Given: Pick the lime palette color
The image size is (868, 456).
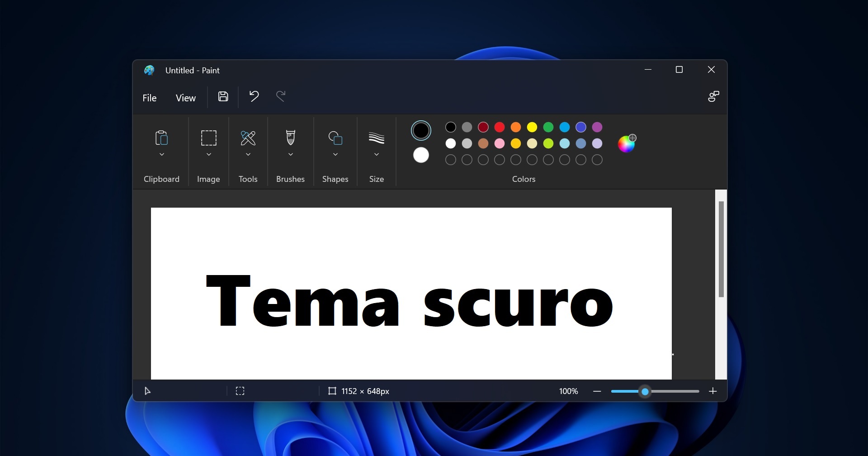Looking at the screenshot, I should tap(548, 143).
